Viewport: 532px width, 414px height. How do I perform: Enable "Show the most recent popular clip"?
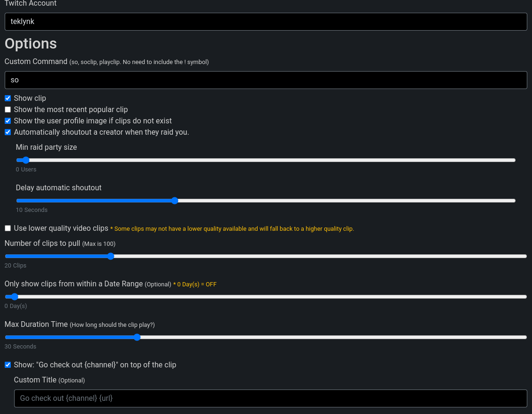[x=8, y=109]
